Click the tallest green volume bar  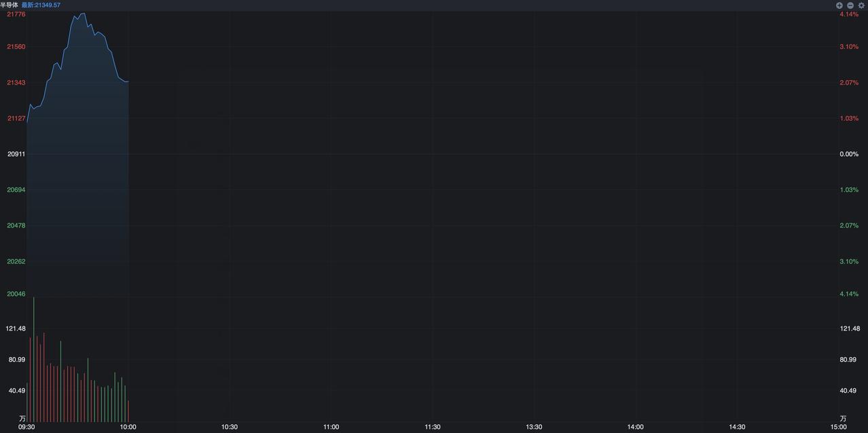tap(33, 360)
